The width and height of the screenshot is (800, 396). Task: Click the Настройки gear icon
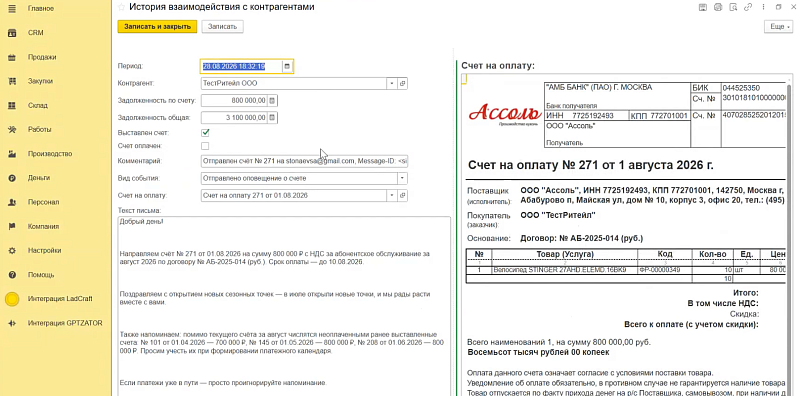pos(12,251)
